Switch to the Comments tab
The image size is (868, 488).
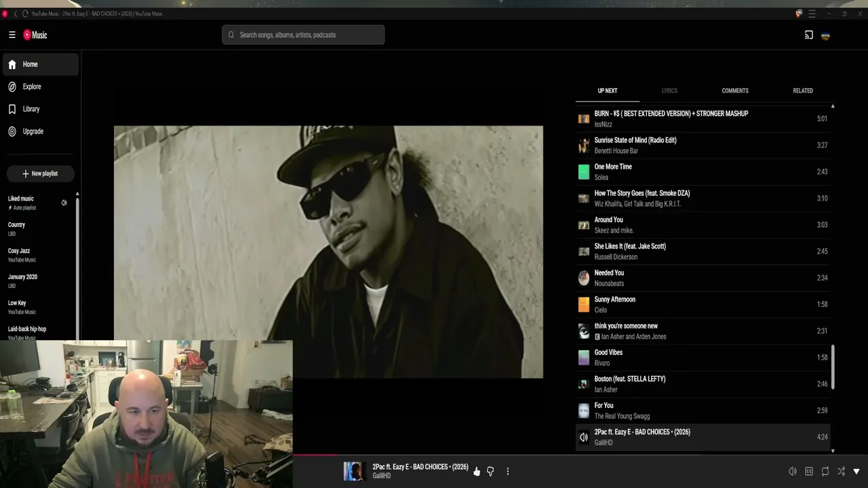pyautogui.click(x=735, y=91)
